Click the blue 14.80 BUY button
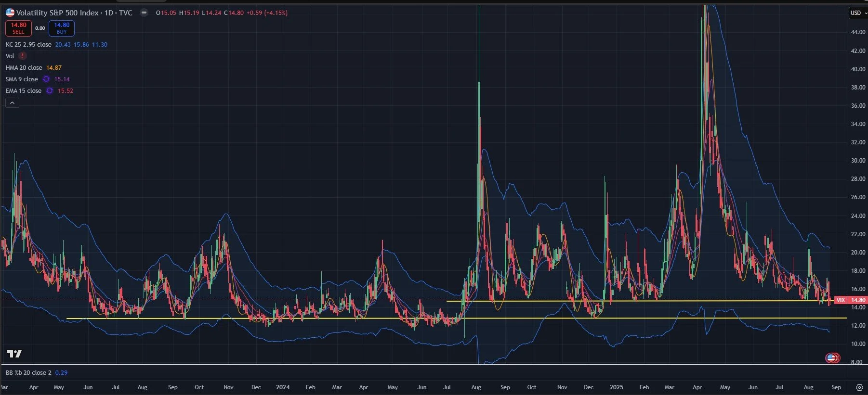868x395 pixels. (x=62, y=28)
